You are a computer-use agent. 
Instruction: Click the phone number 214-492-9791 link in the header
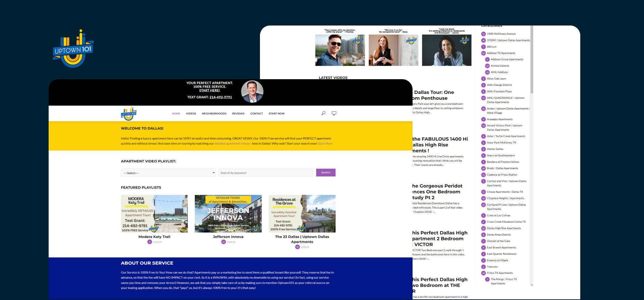pos(221,97)
